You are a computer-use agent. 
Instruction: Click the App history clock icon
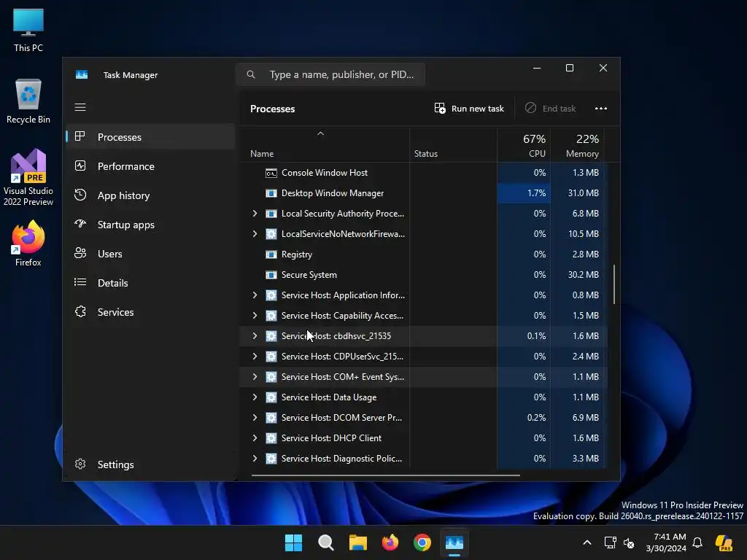click(80, 195)
